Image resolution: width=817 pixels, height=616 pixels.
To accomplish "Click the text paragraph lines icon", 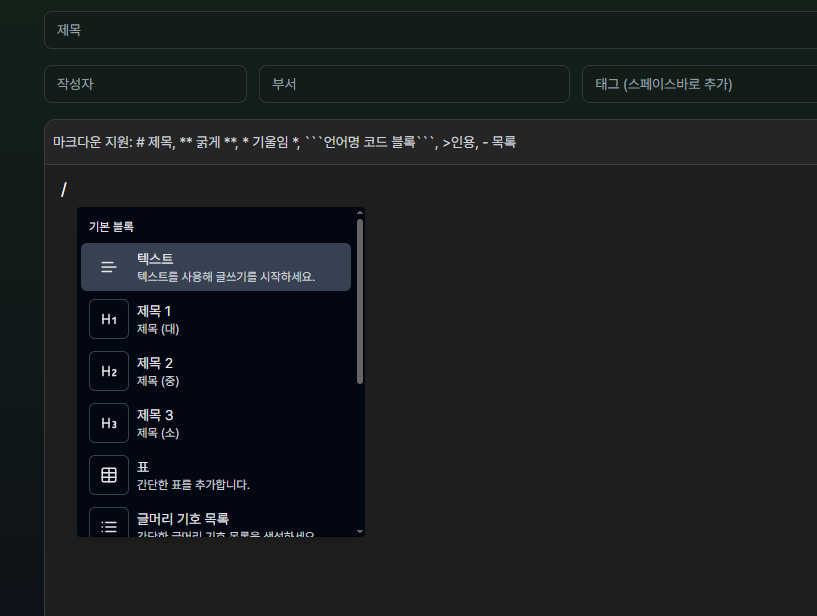I will coord(109,267).
